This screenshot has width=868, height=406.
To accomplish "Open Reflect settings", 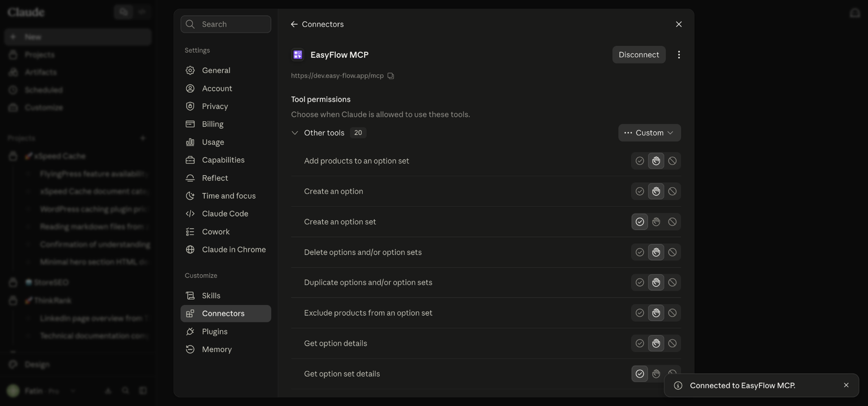I will click(225, 178).
